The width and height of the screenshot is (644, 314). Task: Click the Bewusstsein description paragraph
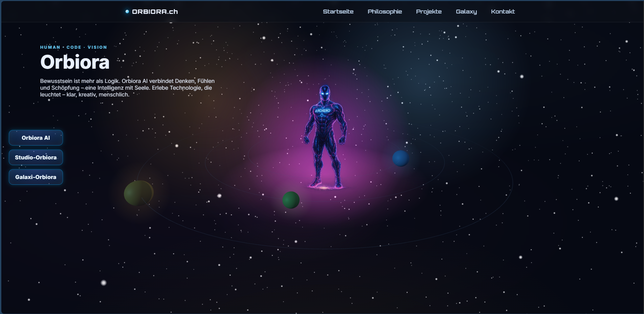[x=127, y=88]
